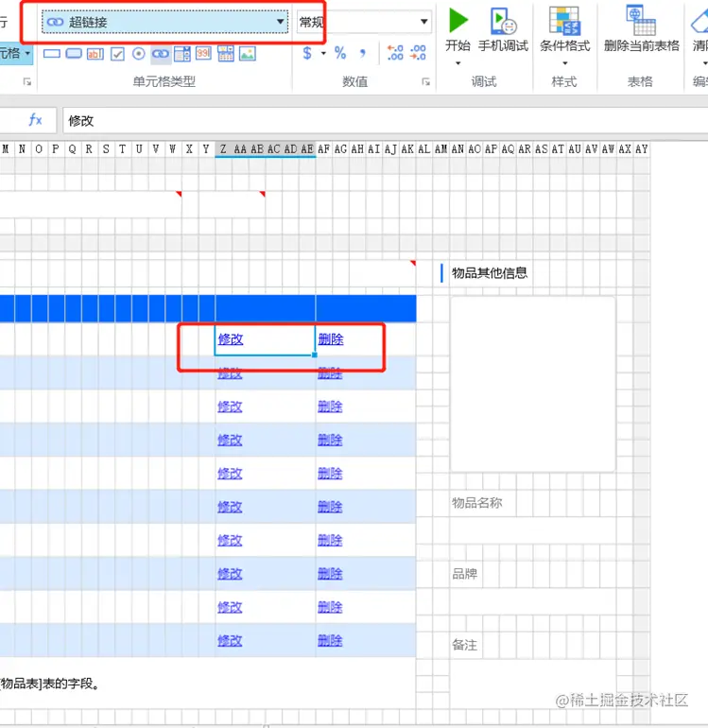708x728 pixels.
Task: Open dialog launcher left of 单元格类型
Action: 27,81
